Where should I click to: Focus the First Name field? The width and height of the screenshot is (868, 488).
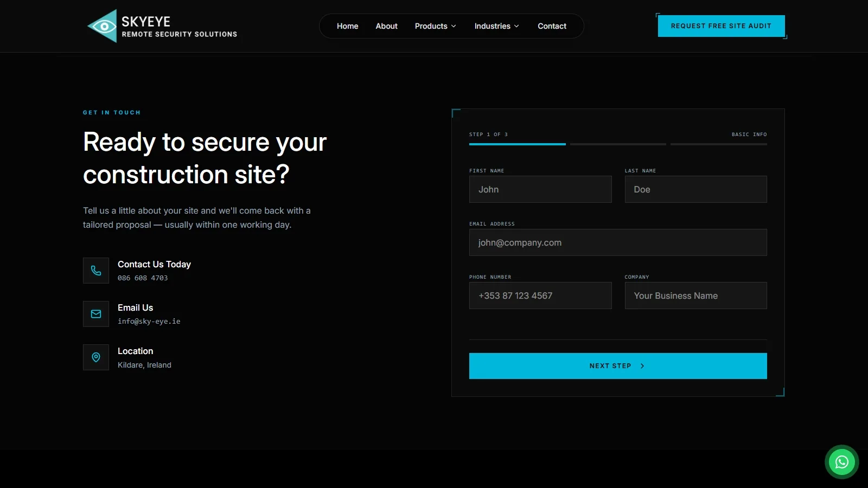click(540, 189)
